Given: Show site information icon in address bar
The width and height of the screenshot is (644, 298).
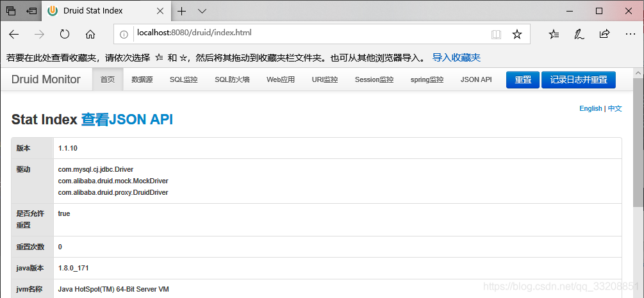Looking at the screenshot, I should click(124, 34).
